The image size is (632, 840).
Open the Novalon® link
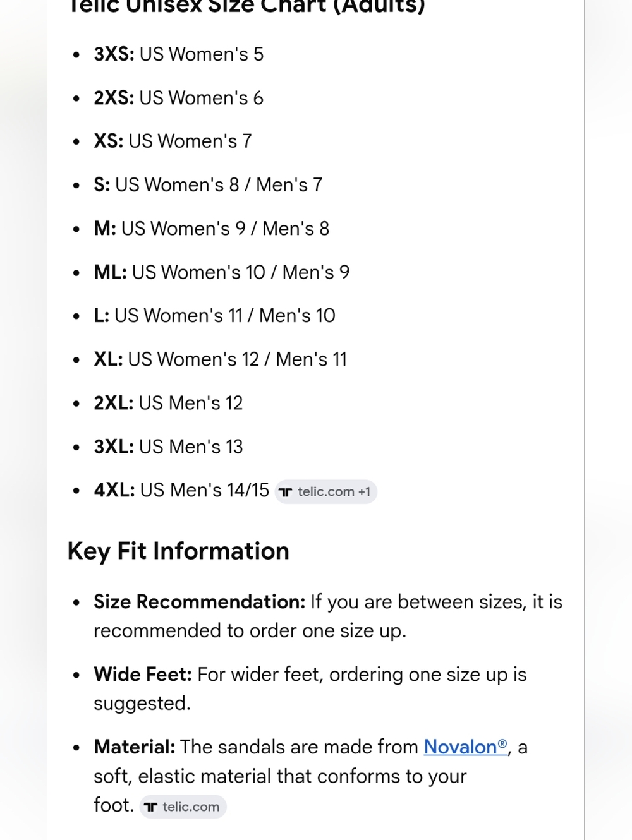tap(466, 747)
